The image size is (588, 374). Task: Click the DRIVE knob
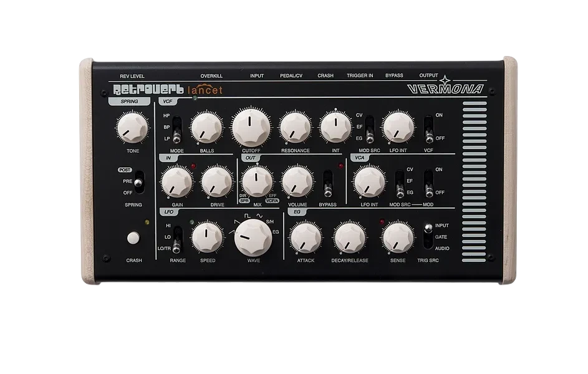217,182
